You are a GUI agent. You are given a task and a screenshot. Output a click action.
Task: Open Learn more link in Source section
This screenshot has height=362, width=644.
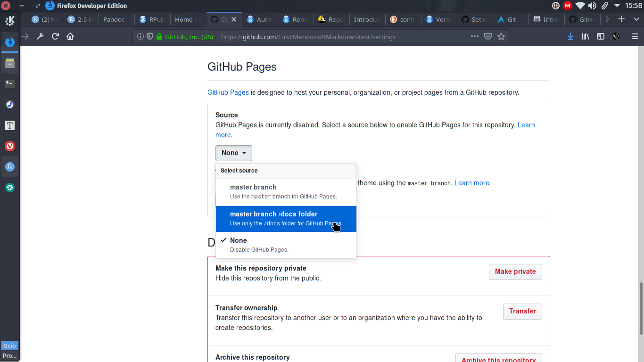pyautogui.click(x=526, y=125)
